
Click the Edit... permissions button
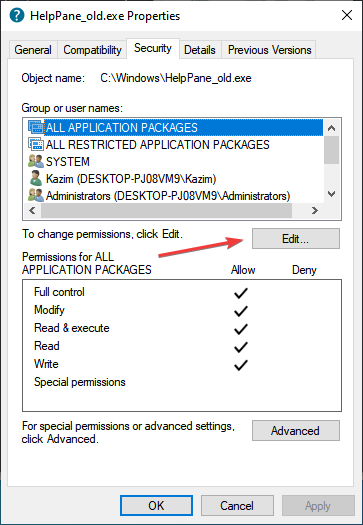296,239
